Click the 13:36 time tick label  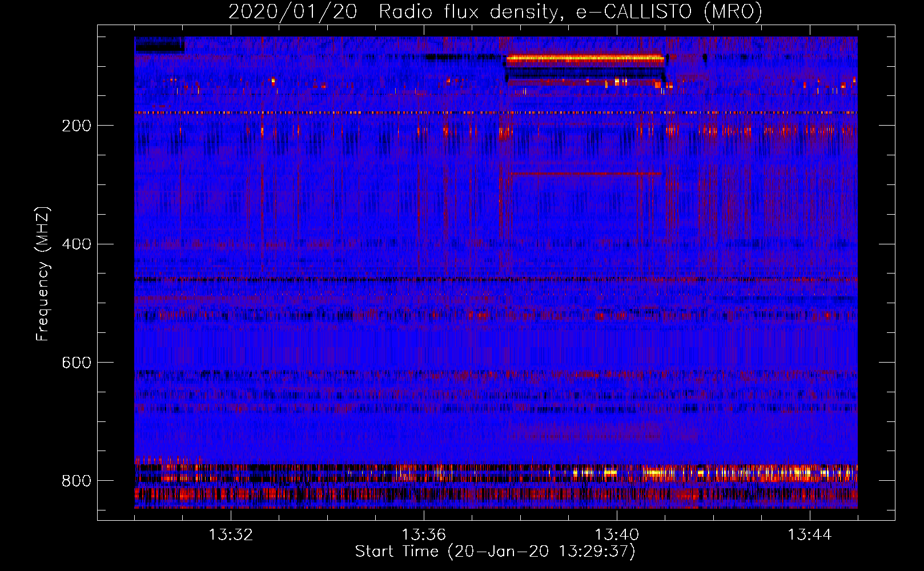pyautogui.click(x=424, y=535)
